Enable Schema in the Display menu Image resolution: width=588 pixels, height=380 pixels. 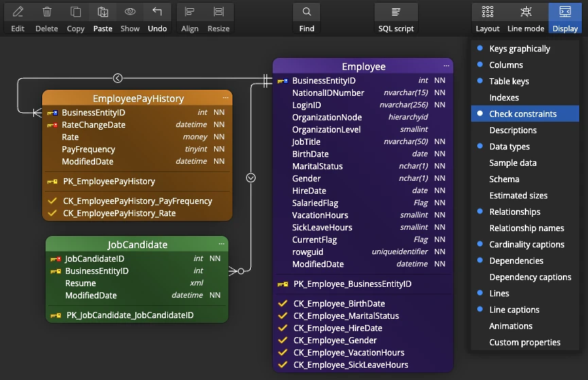525,179
